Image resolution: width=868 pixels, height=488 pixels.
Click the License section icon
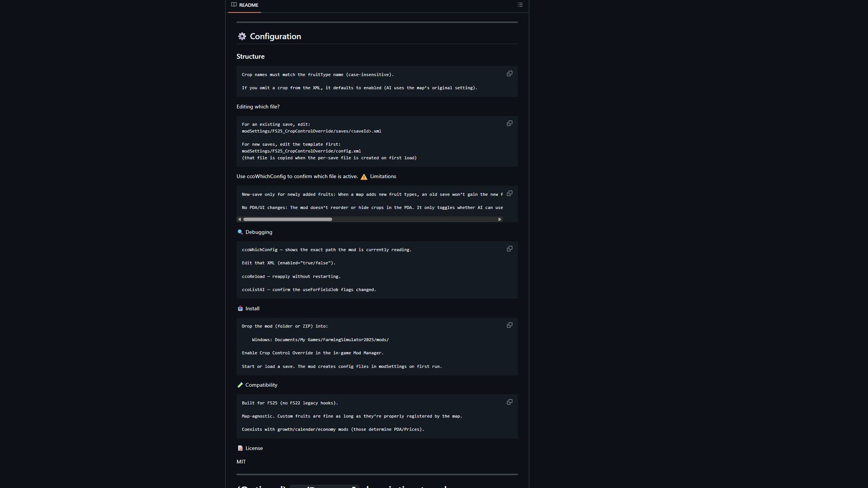[x=240, y=448]
